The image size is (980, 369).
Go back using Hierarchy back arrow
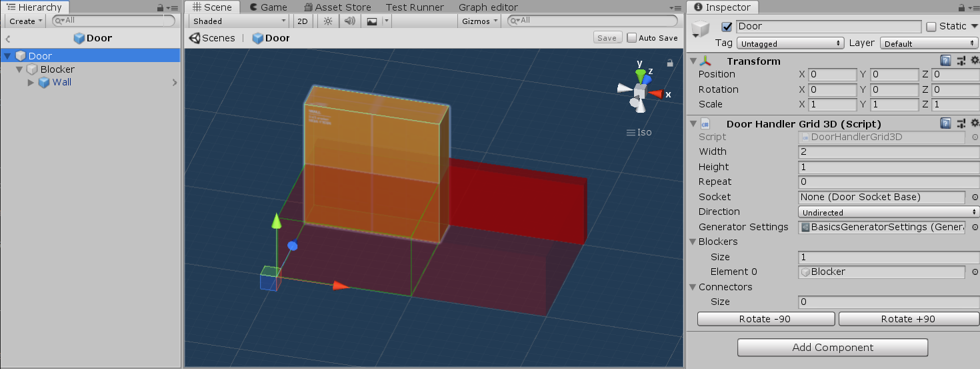(7, 39)
